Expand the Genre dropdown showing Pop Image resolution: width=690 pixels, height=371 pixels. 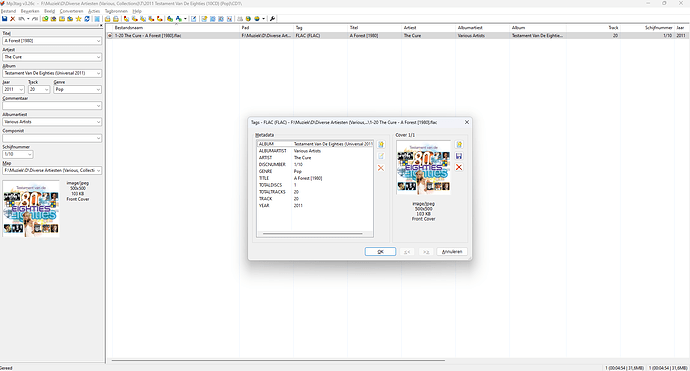pos(98,90)
